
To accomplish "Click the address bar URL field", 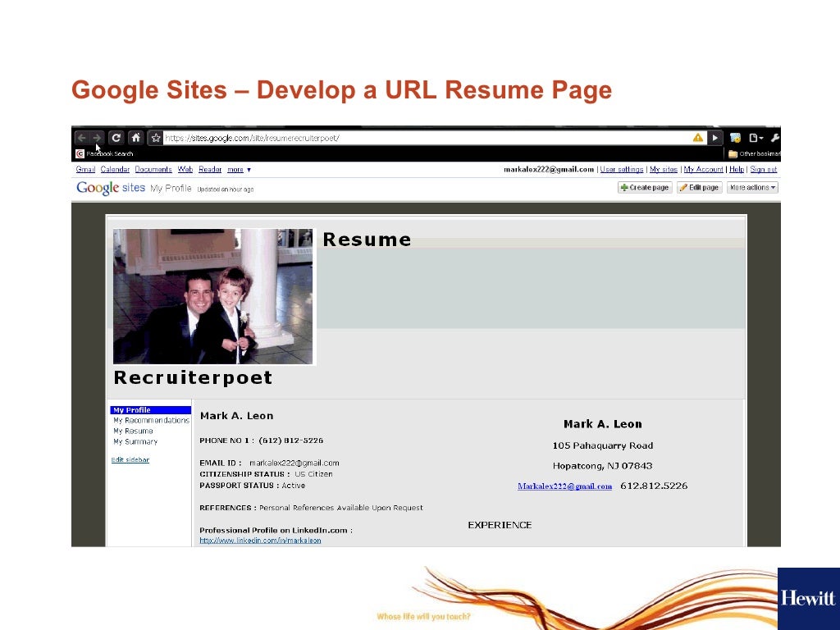I will pos(427,138).
